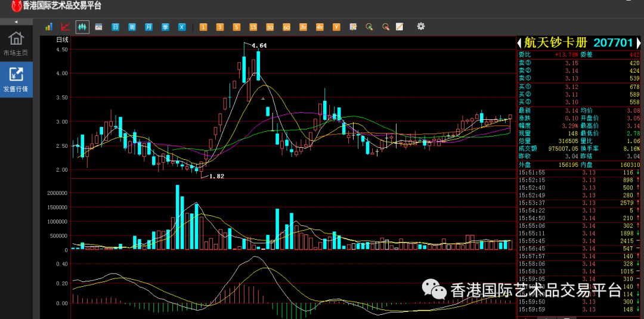Collapse the left sidebar arrow
Image resolution: width=644 pixels, height=319 pixels.
click(16, 21)
